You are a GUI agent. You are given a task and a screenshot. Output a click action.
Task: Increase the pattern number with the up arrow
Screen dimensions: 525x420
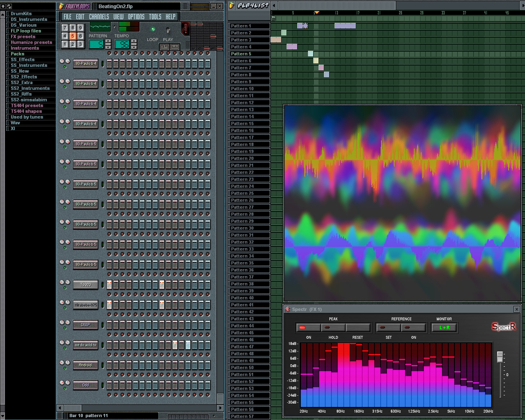pos(108,41)
